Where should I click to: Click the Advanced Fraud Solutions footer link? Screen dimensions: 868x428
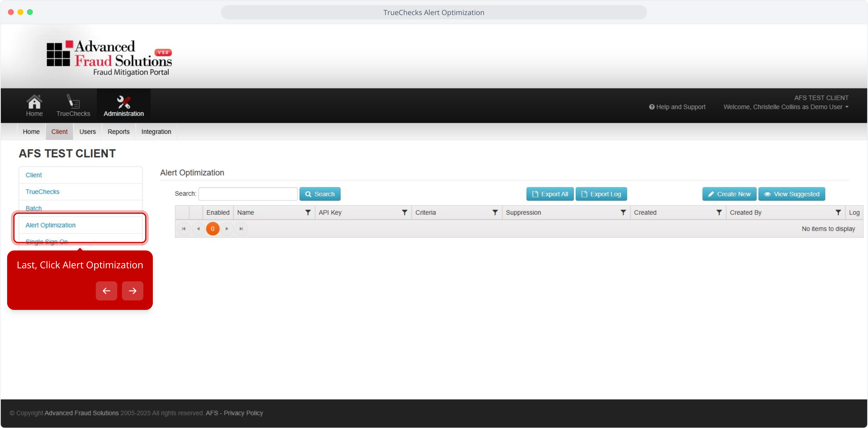tap(82, 413)
